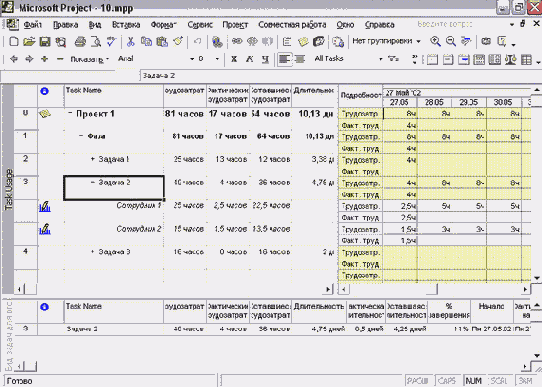Undo the last action
This screenshot has width=542, height=387.
(x=197, y=42)
